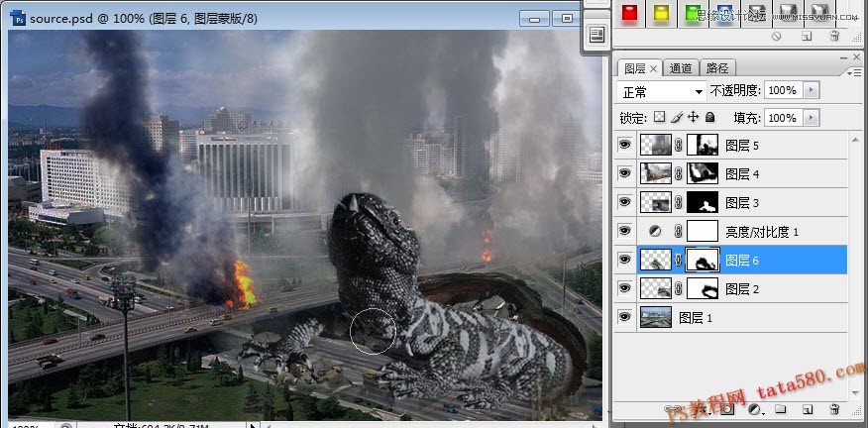Select the 图层 4 layer thumbnail
Image resolution: width=868 pixels, height=428 pixels.
click(655, 173)
